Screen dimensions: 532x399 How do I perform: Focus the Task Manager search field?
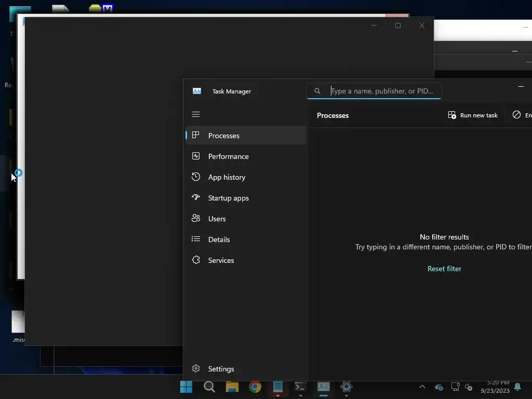click(374, 91)
